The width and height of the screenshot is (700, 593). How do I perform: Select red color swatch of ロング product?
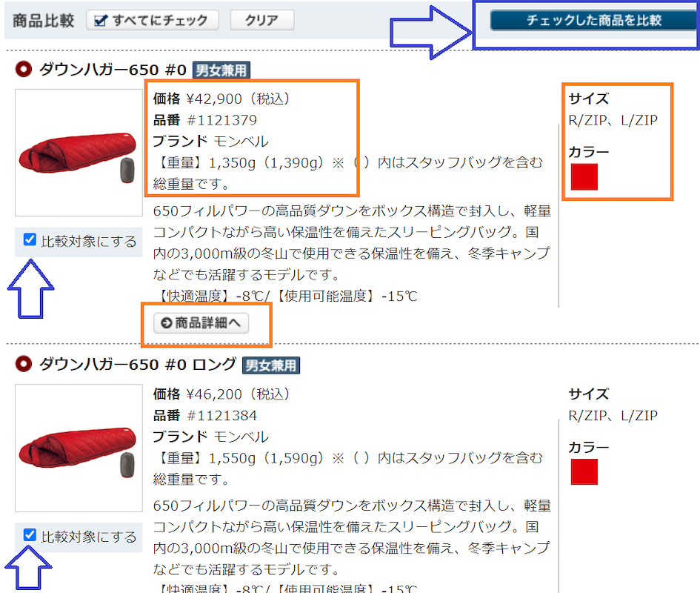[584, 471]
